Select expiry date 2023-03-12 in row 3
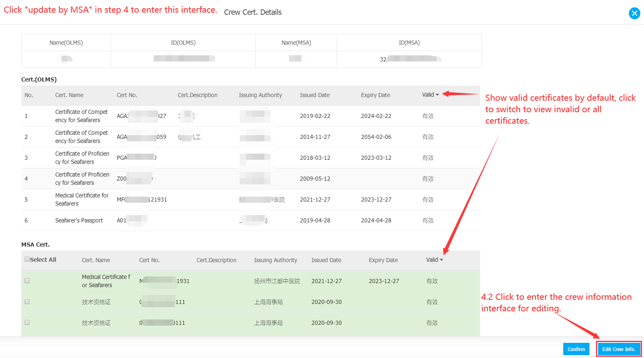Screen dimensions: 644x358 click(x=376, y=158)
